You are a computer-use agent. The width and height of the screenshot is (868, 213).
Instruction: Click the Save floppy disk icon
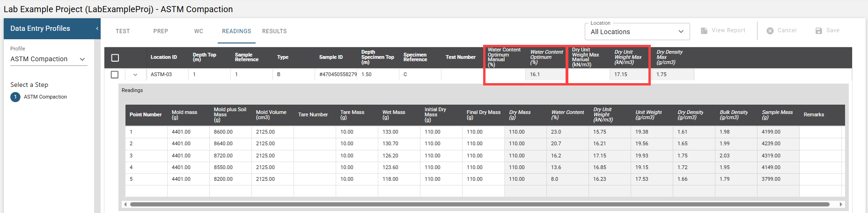click(x=818, y=31)
